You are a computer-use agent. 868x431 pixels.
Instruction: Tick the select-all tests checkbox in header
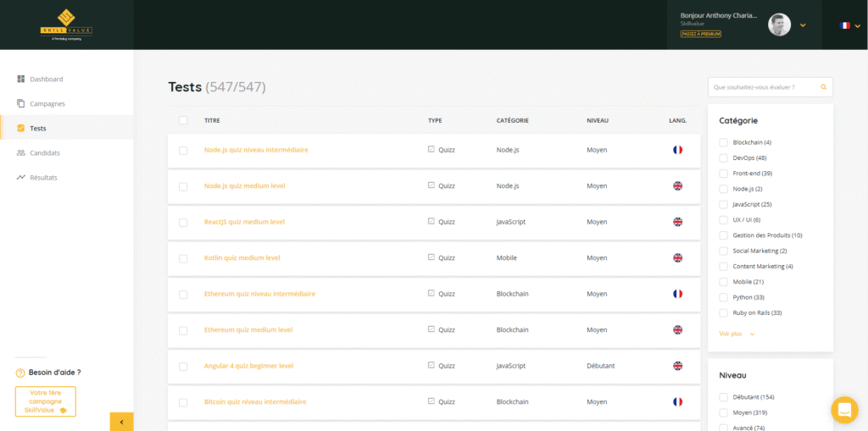click(183, 120)
